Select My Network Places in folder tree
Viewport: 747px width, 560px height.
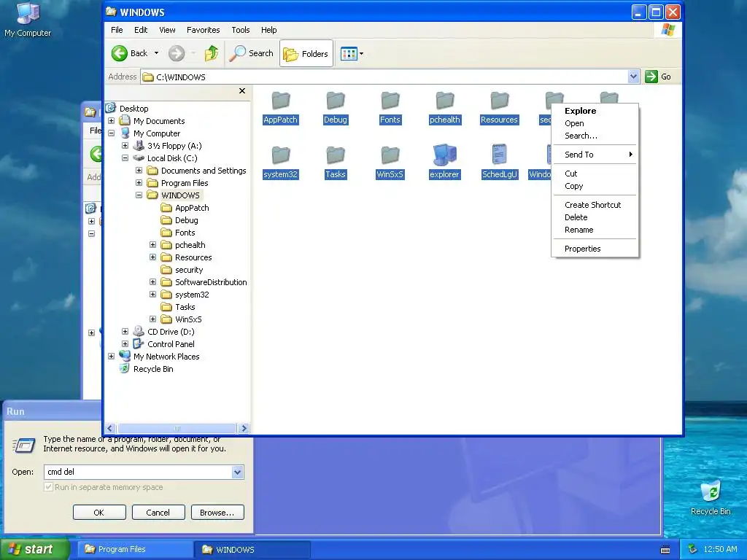click(x=166, y=357)
